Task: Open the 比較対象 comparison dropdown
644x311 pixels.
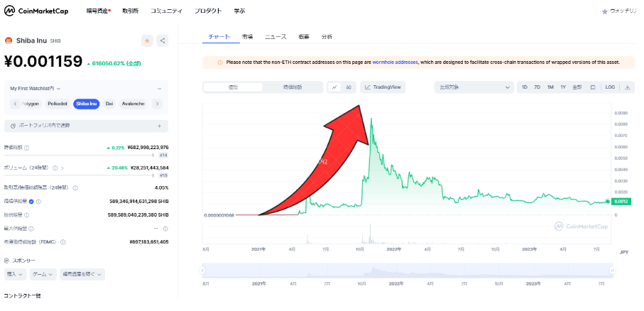Action: click(x=474, y=87)
